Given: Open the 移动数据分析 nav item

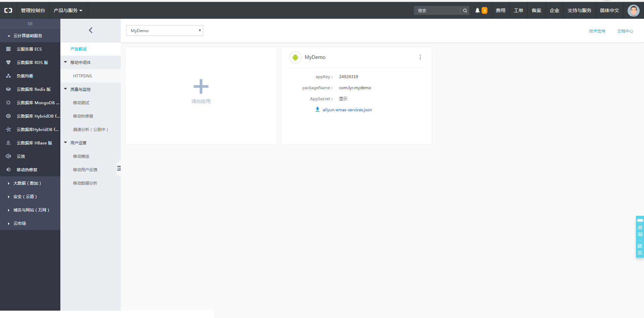Looking at the screenshot, I should 91,183.
